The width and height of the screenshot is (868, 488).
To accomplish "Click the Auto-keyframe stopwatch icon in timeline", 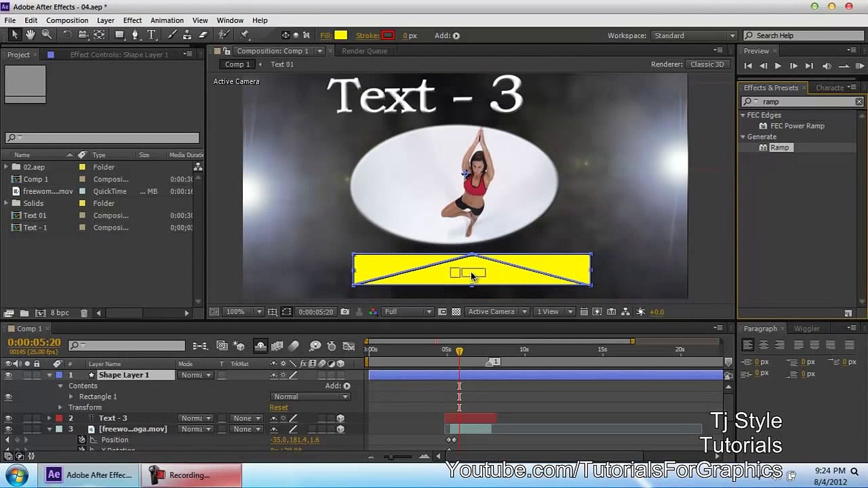I will pyautogui.click(x=332, y=346).
